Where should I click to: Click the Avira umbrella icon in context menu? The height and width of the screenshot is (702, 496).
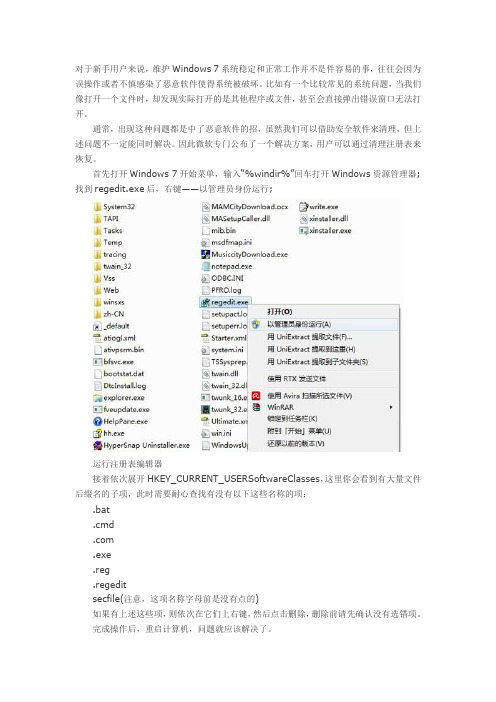(256, 396)
